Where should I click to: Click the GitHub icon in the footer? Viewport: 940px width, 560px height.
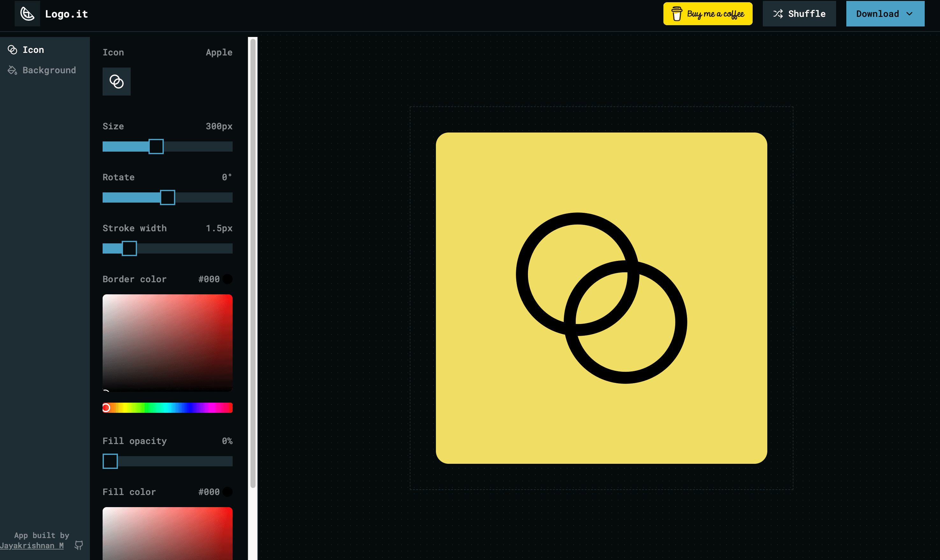tap(78, 545)
